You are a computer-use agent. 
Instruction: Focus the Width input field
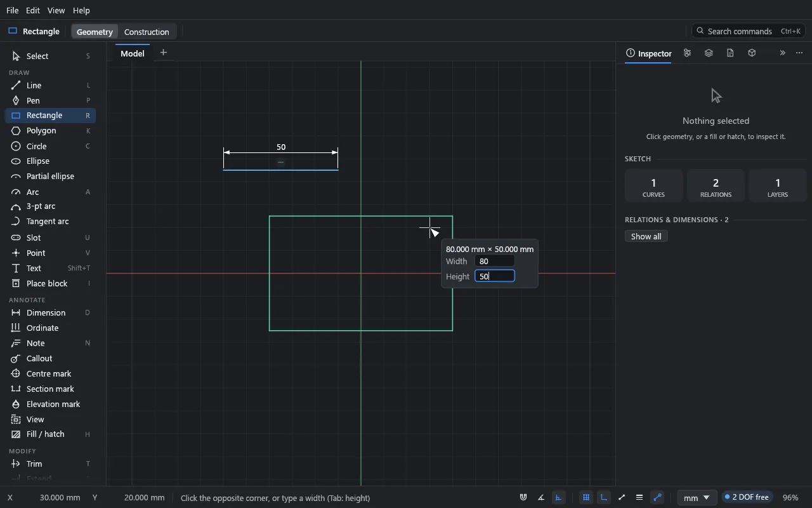click(495, 261)
